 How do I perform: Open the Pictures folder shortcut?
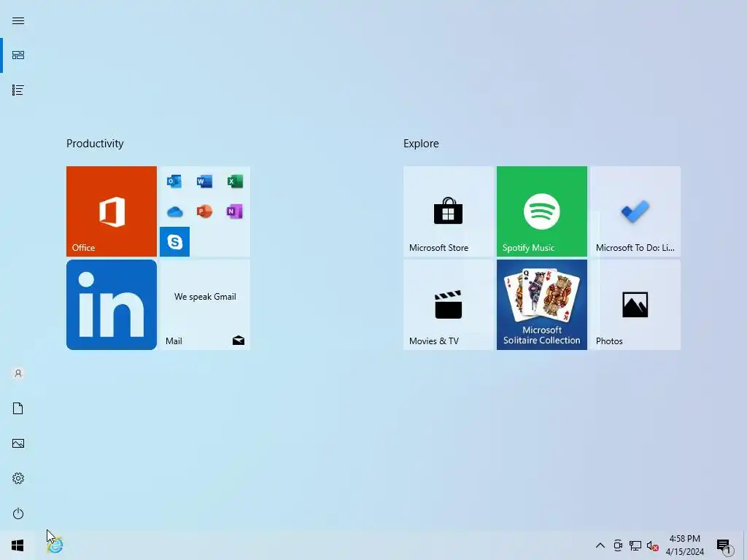[18, 443]
